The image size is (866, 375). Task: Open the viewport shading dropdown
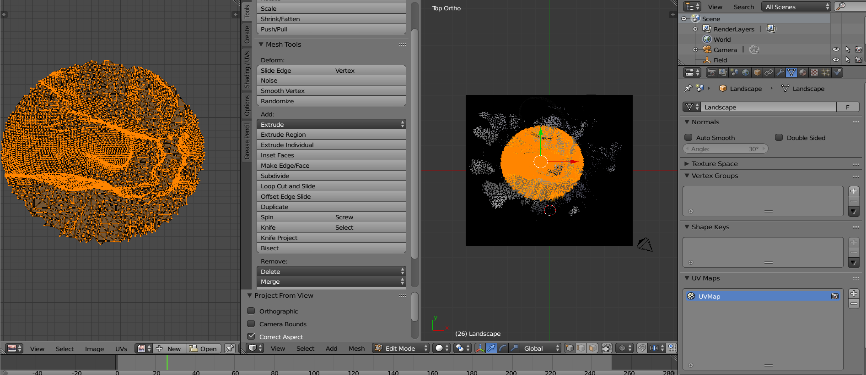442,348
